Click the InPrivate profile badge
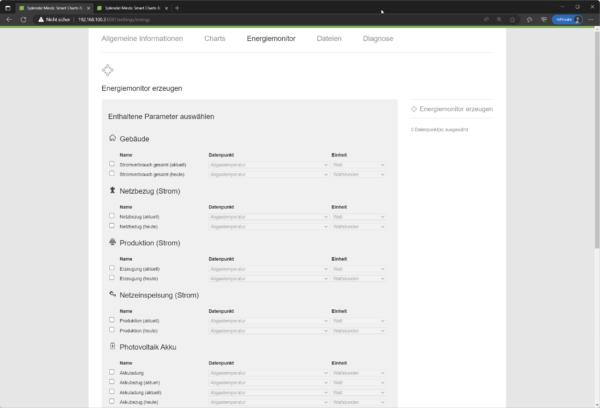600x408 pixels. 567,20
